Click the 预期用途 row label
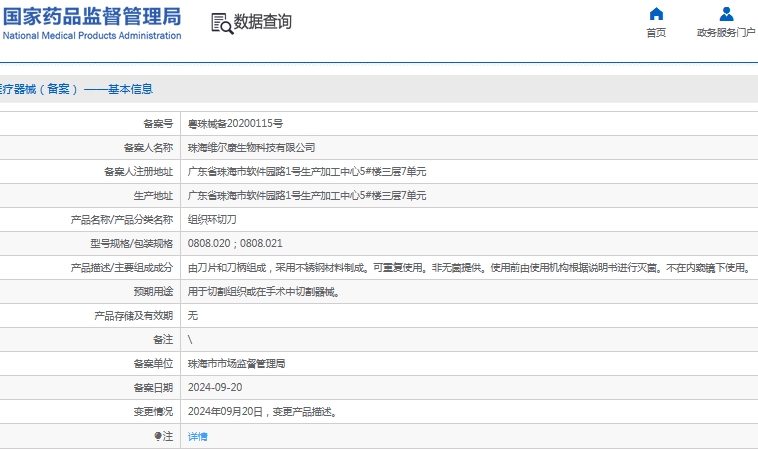758x449 pixels. tap(153, 292)
